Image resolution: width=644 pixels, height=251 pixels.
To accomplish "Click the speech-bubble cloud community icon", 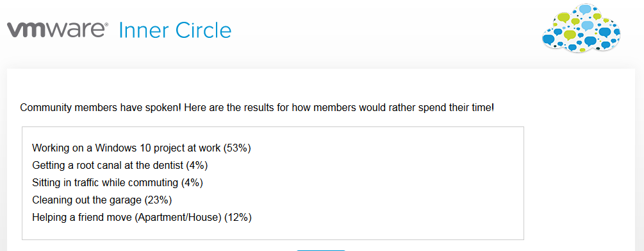I will tap(581, 28).
